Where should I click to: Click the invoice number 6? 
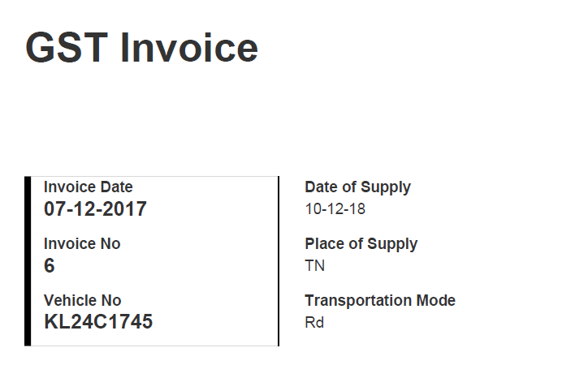[x=49, y=266]
